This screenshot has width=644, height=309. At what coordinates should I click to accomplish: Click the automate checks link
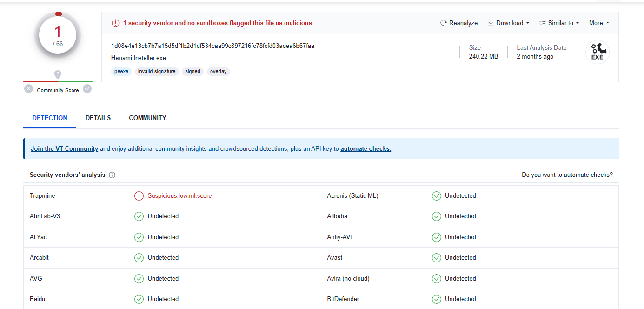pos(365,148)
